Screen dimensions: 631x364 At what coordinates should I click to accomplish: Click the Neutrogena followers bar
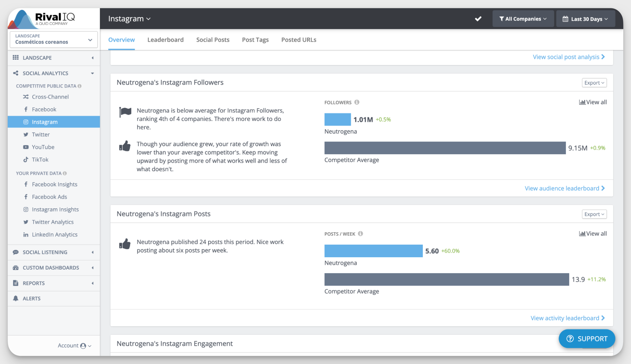pos(337,119)
